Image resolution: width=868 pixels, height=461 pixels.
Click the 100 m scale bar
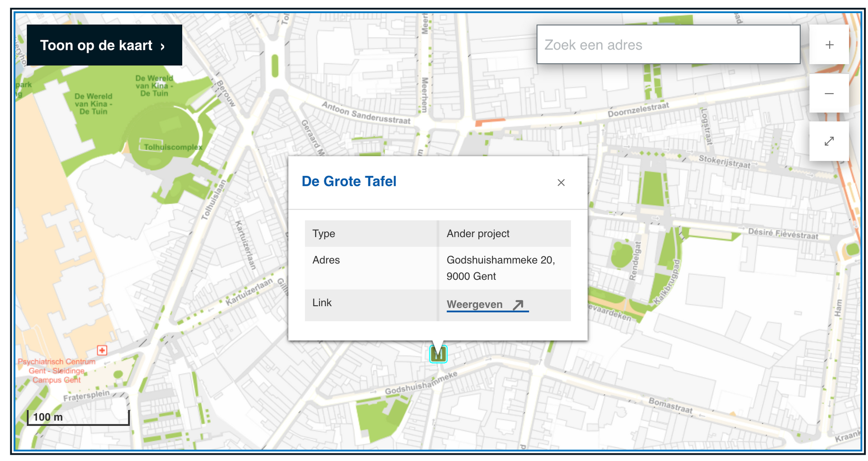pos(78,418)
